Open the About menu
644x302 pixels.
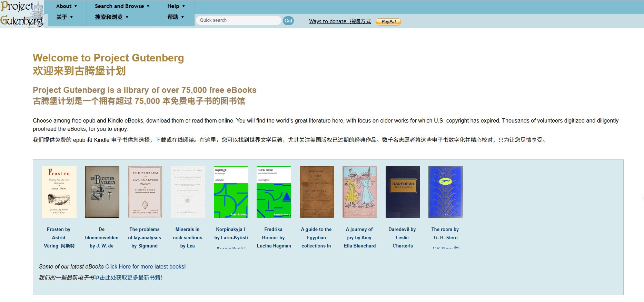[x=67, y=11]
